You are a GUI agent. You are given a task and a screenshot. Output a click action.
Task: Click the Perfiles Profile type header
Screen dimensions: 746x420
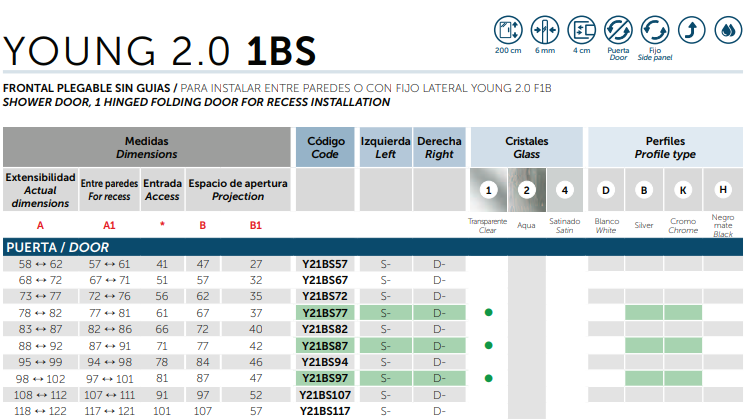point(665,147)
